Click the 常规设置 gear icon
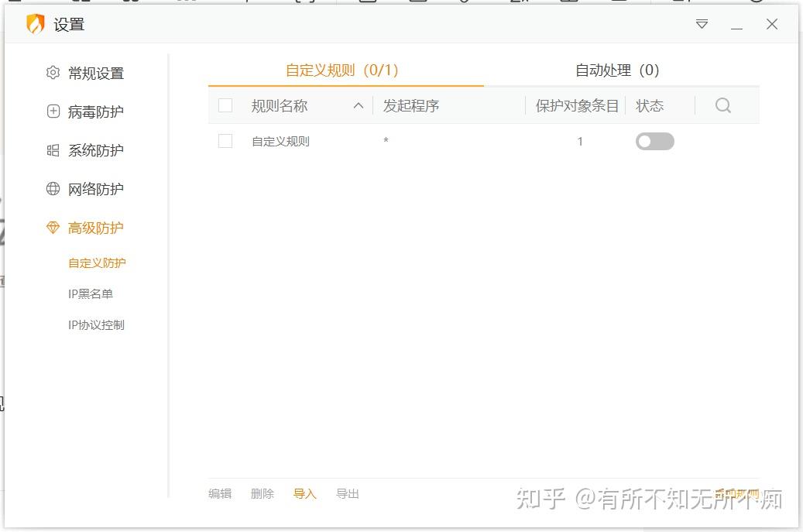 53,73
